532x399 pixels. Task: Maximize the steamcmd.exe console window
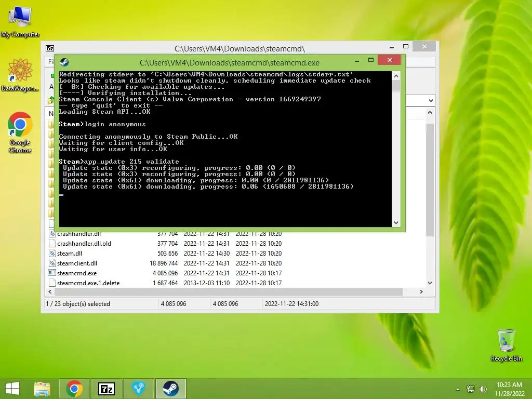[371, 60]
